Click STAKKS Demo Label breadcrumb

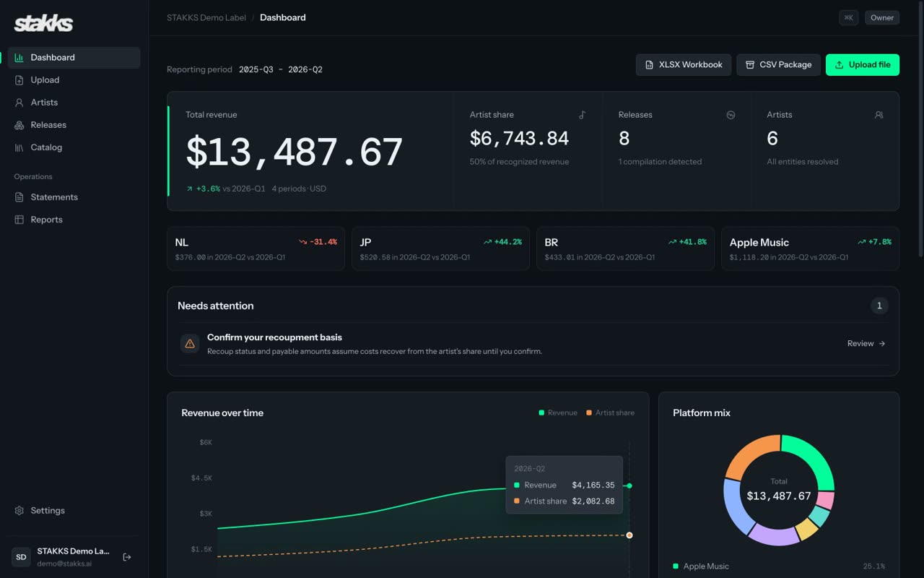click(206, 17)
